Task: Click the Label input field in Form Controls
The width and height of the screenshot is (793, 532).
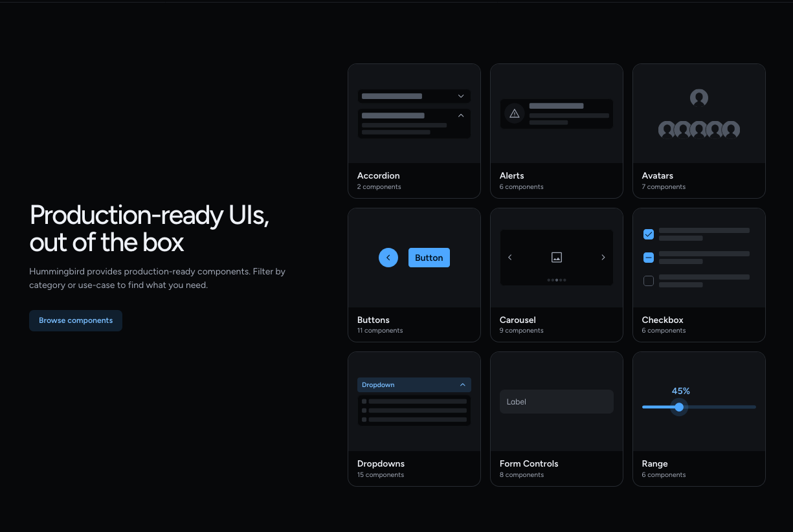Action: (x=556, y=401)
